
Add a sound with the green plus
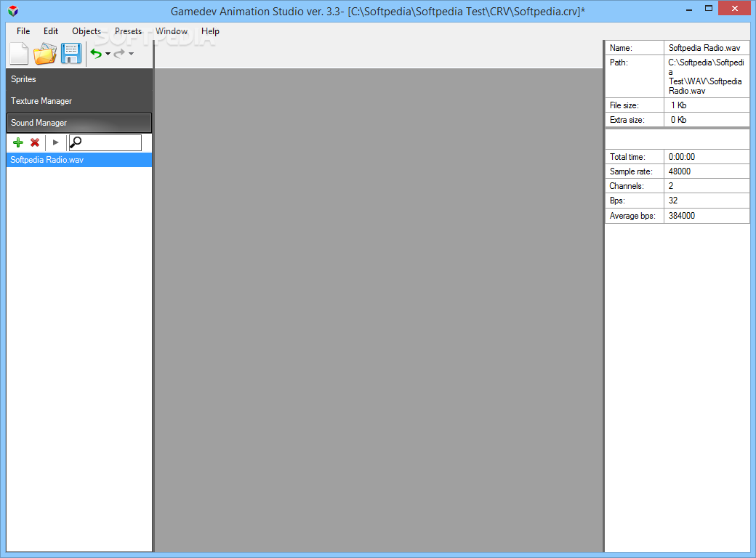18,142
